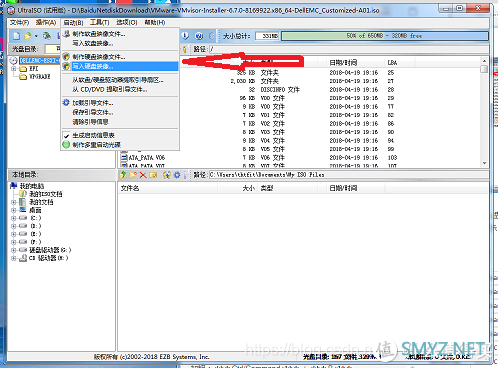Click the local panel globe/refresh icon
The height and width of the screenshot is (368, 498).
[x=167, y=175]
